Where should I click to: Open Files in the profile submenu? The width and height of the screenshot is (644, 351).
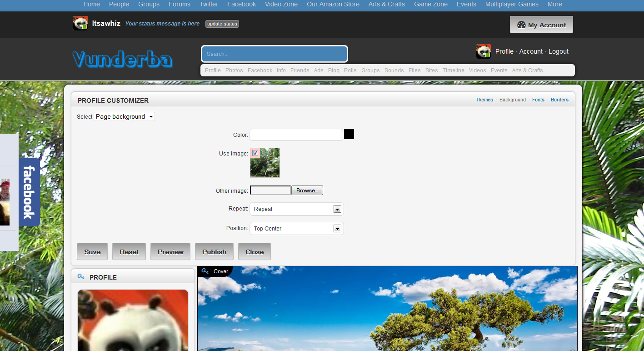click(x=414, y=70)
